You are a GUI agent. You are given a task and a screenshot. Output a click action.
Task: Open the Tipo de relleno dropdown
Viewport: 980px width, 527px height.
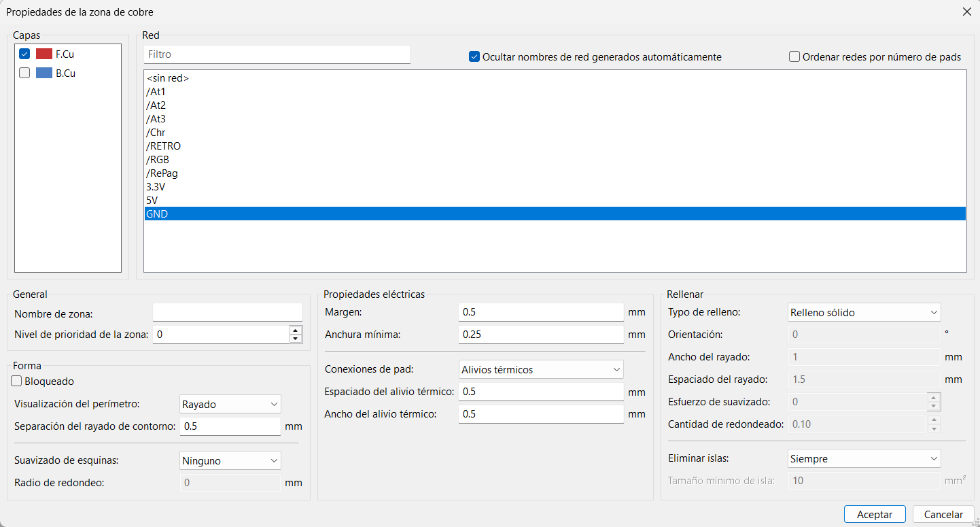pos(864,312)
